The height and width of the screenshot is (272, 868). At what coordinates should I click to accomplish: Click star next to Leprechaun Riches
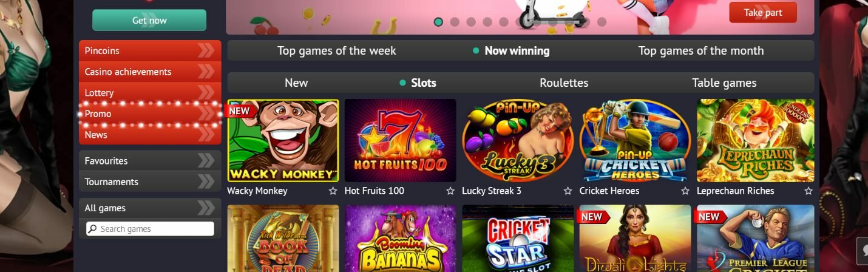tap(809, 191)
